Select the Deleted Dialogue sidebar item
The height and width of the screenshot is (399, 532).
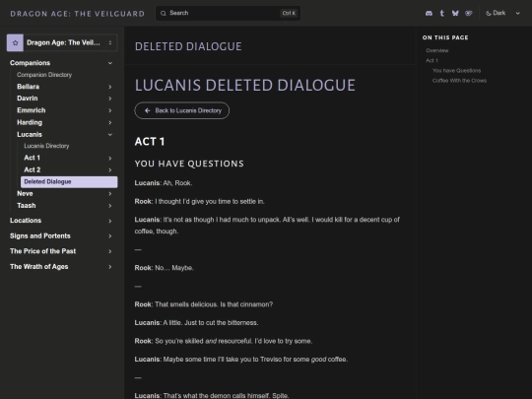coord(69,182)
